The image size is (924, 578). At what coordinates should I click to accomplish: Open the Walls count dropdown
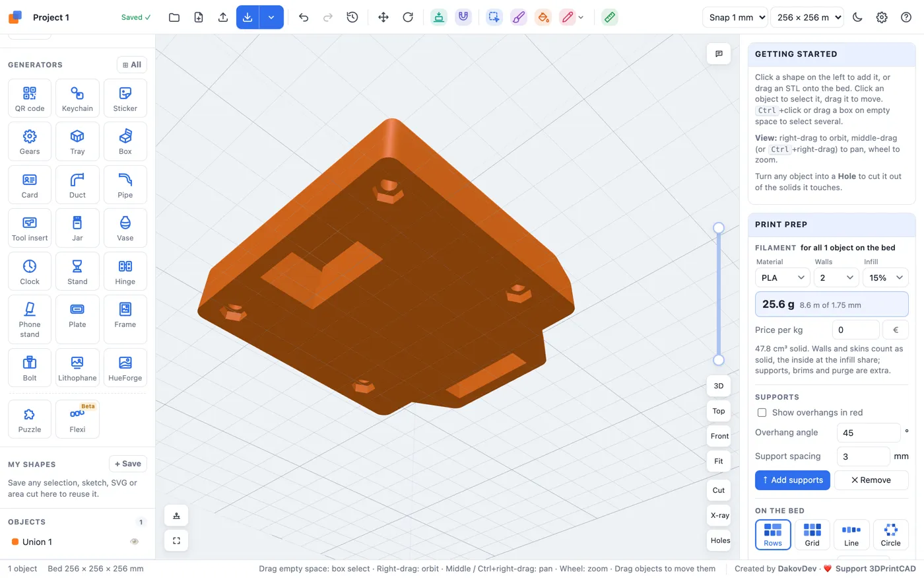click(836, 277)
